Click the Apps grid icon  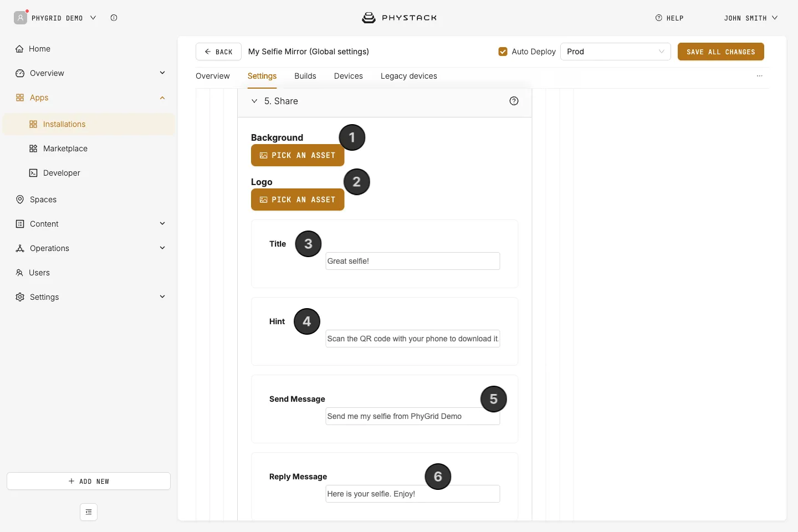click(20, 98)
